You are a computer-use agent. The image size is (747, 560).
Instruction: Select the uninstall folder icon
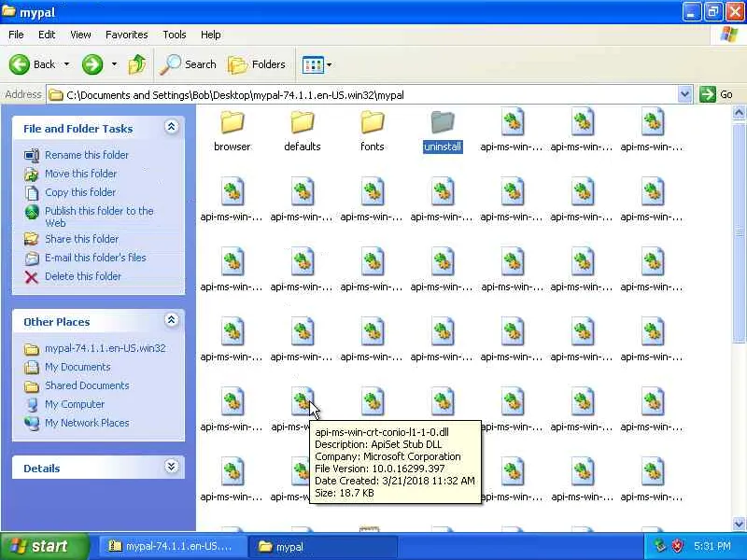[x=443, y=122]
